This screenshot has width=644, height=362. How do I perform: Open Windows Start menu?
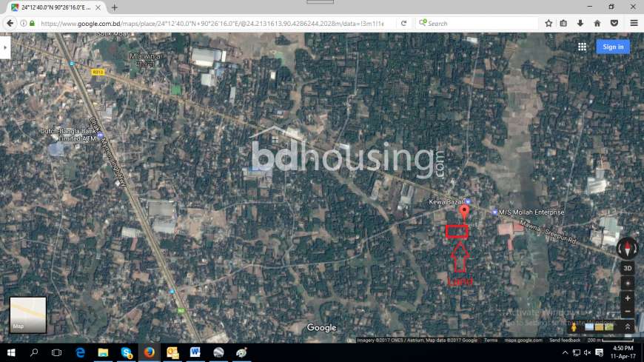11,352
